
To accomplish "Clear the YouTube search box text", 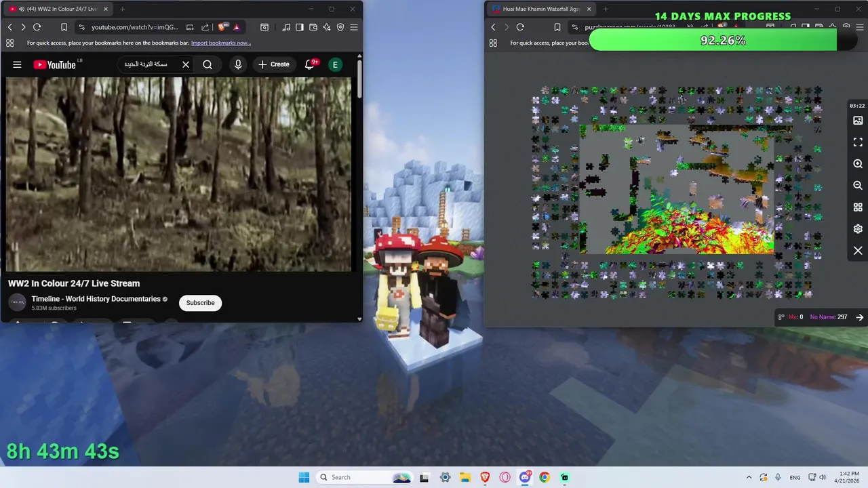I will coord(186,64).
